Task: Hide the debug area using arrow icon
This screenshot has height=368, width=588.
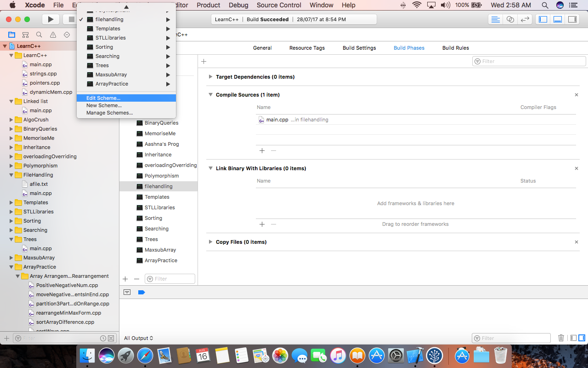Action: point(127,292)
